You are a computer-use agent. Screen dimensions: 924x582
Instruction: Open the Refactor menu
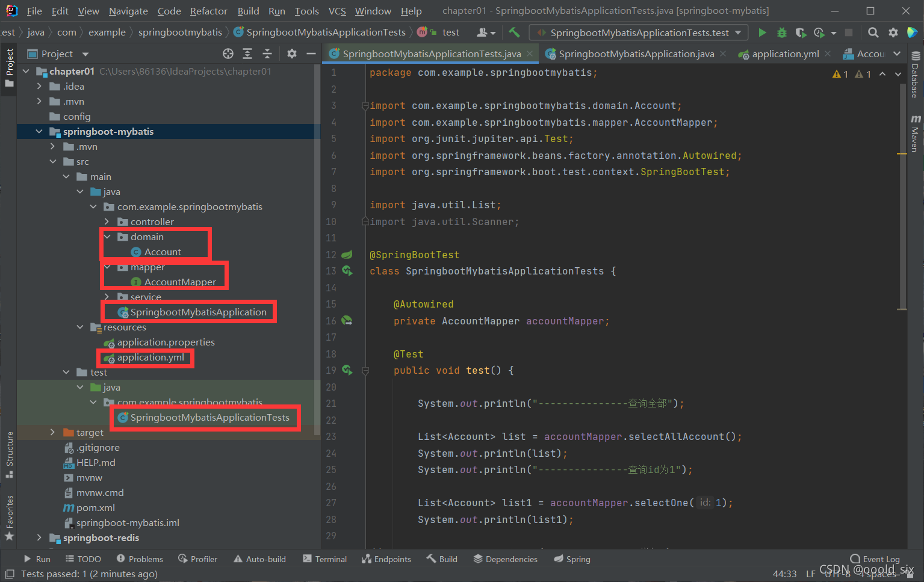click(x=208, y=11)
